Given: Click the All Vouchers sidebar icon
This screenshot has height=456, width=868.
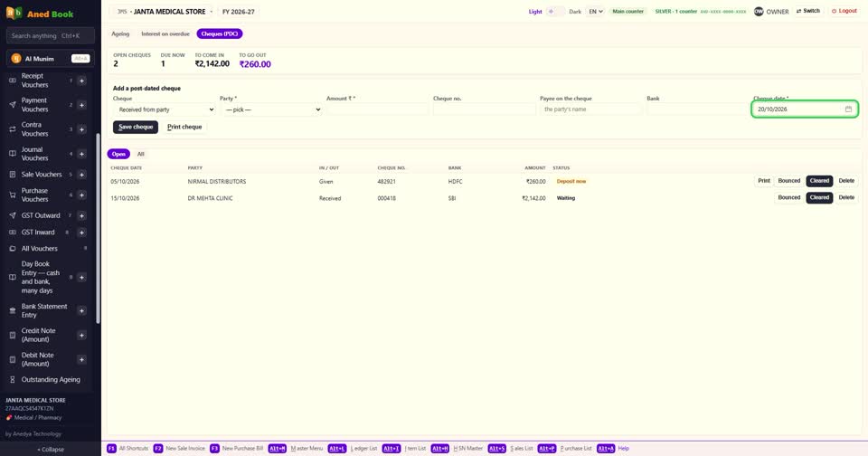Looking at the screenshot, I should click(x=12, y=249).
